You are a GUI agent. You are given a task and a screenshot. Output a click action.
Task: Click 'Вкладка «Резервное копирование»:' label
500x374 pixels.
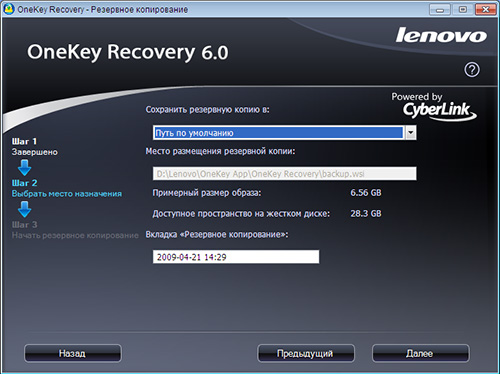(217, 235)
